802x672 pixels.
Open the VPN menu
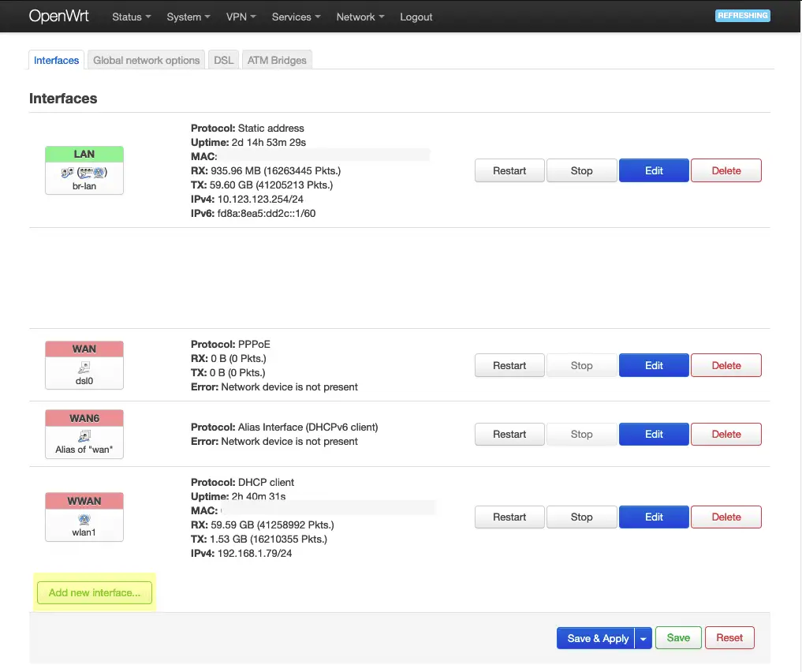[241, 17]
